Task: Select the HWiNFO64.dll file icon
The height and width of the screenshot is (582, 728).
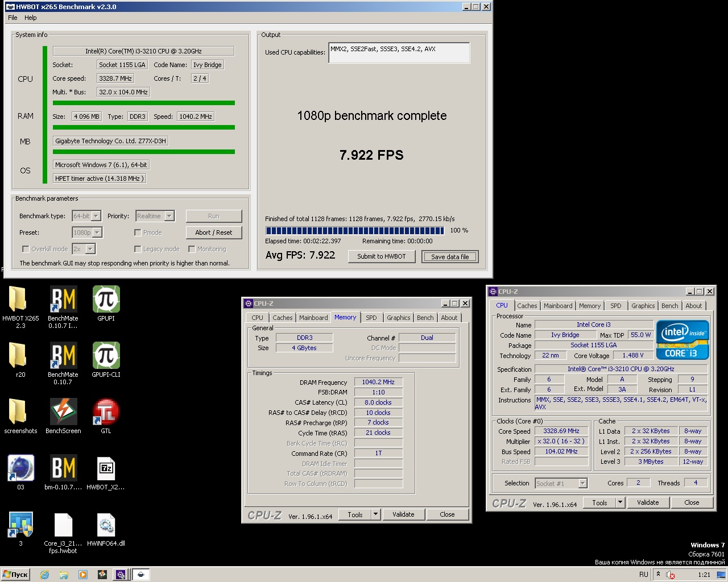Action: pyautogui.click(x=106, y=529)
